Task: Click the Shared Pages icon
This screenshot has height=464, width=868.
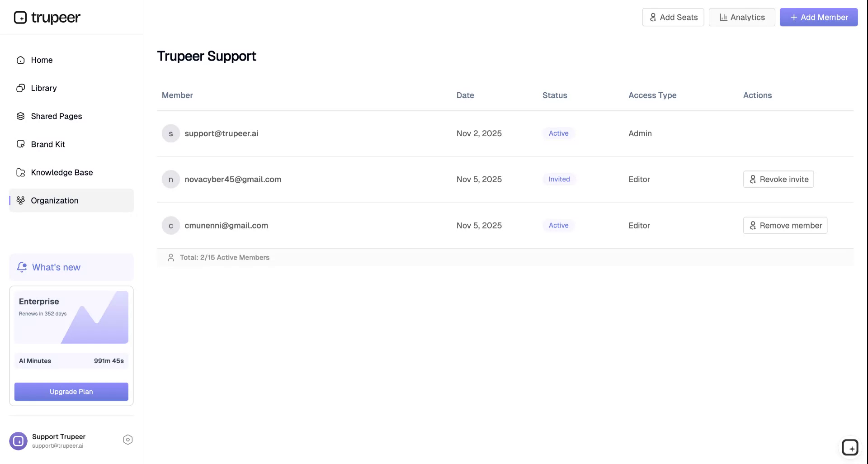Action: (x=20, y=116)
